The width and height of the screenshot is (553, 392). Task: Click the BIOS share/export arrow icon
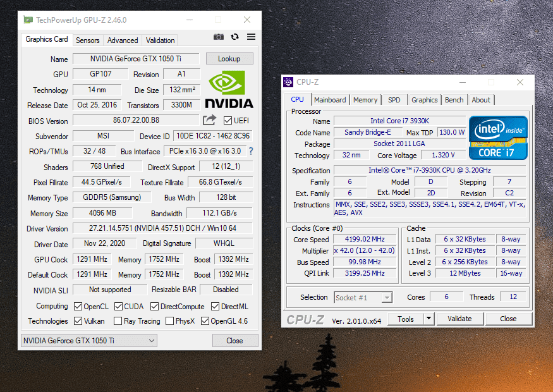(x=209, y=120)
